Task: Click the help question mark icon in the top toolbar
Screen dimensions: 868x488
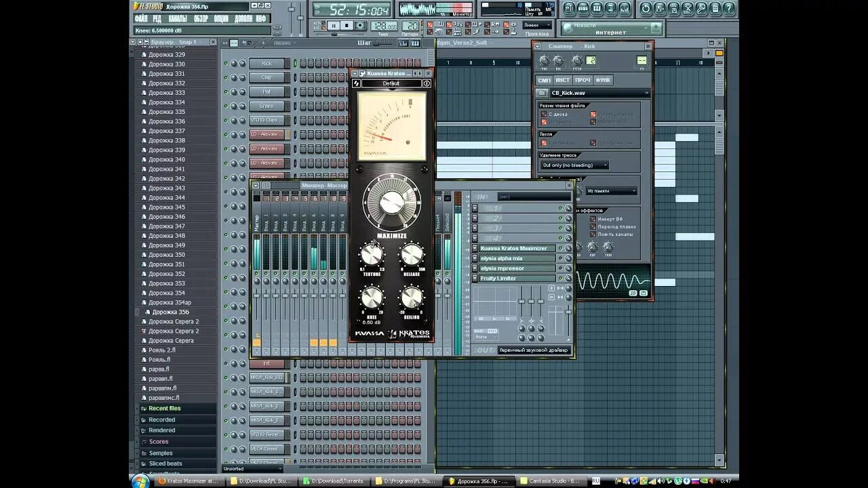Action: (729, 9)
